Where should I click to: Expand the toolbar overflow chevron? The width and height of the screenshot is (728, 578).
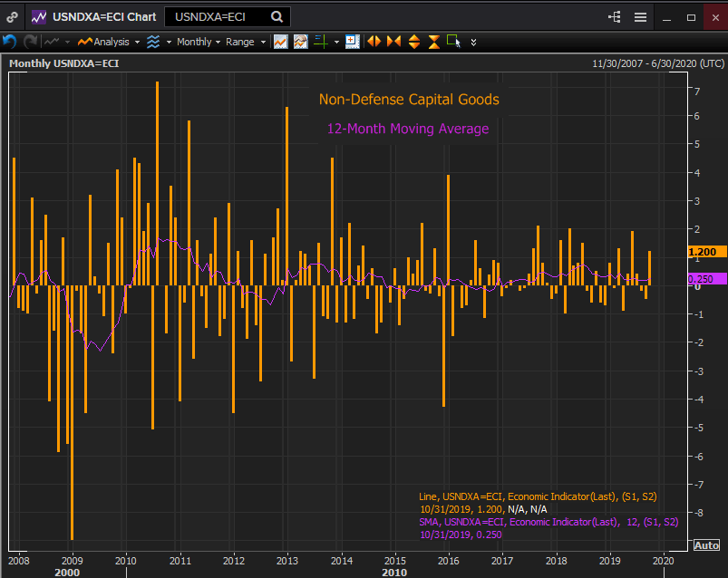coord(473,42)
